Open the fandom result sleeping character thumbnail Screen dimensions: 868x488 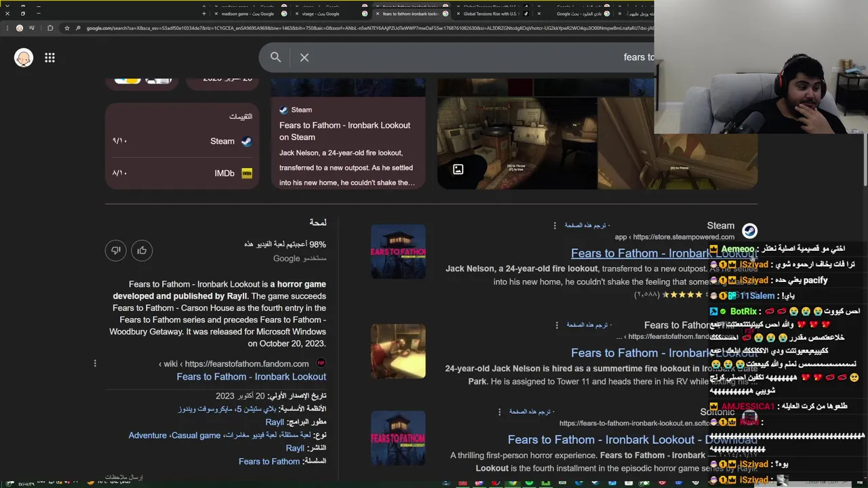pos(398,351)
